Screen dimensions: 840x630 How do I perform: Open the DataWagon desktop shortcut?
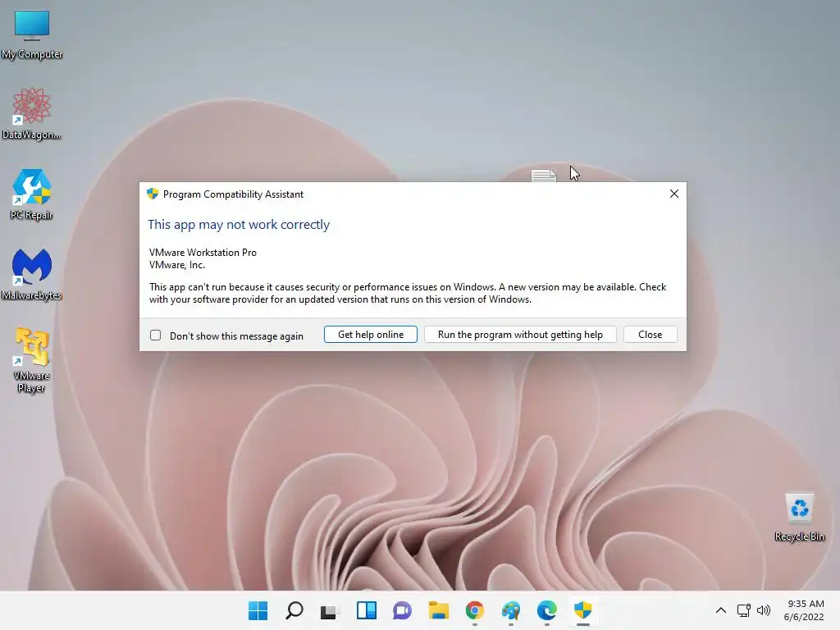[32, 113]
